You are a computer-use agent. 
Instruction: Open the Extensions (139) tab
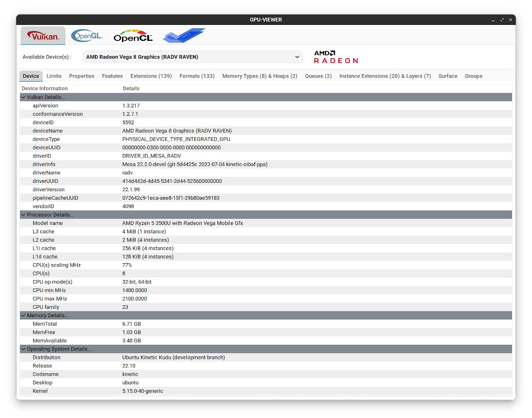point(151,76)
